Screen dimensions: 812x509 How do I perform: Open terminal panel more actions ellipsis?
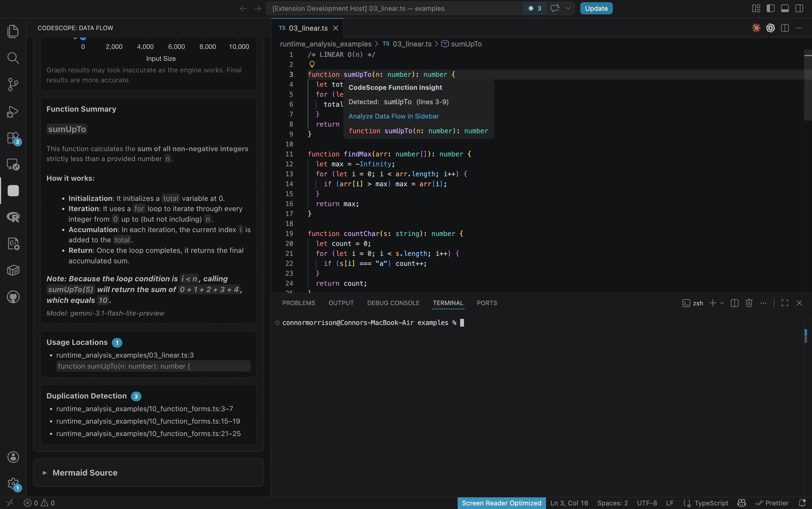(763, 303)
